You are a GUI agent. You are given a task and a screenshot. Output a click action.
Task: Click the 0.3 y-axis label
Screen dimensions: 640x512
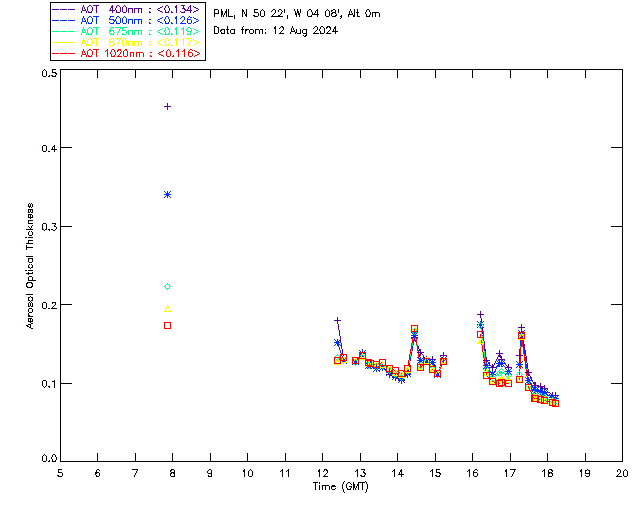[49, 227]
